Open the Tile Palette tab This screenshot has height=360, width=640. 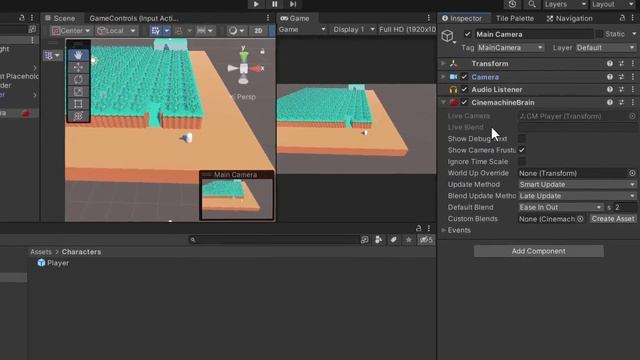[x=515, y=18]
